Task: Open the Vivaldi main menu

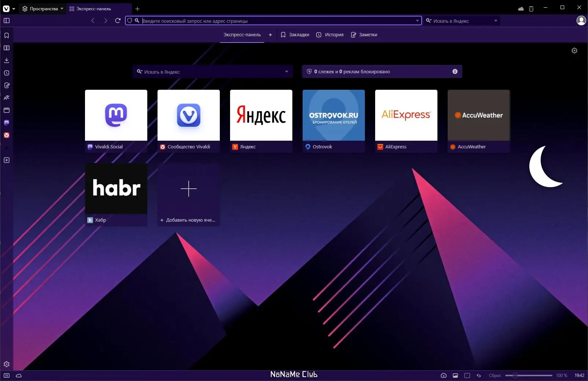Action: click(x=8, y=9)
